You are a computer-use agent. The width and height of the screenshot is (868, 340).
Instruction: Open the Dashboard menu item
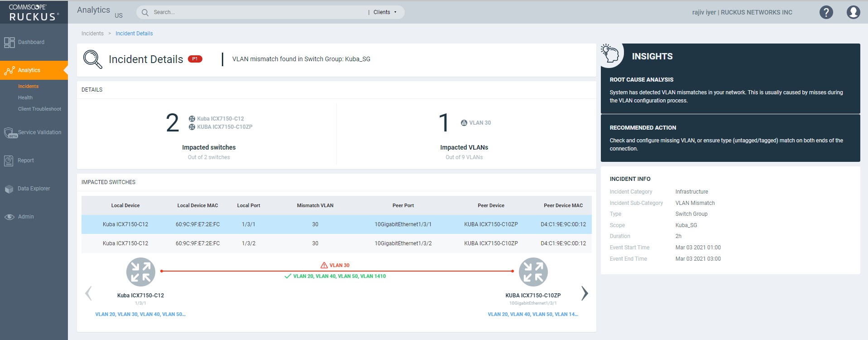[x=31, y=42]
